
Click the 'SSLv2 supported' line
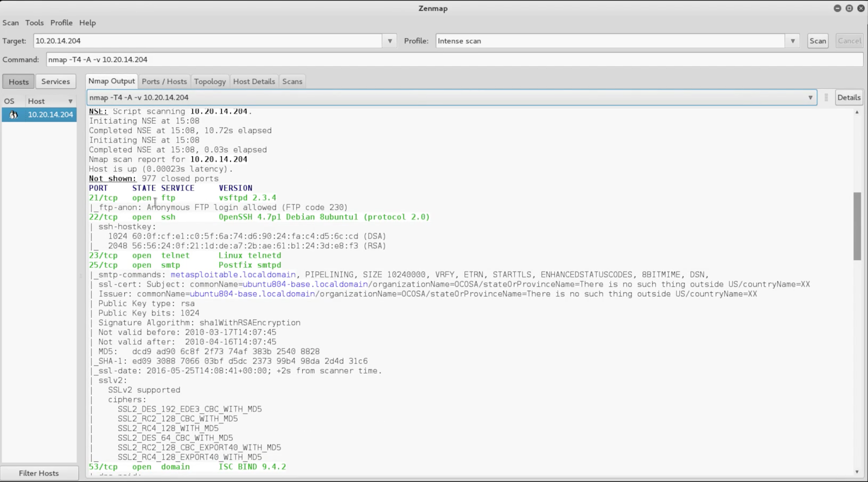(x=144, y=390)
